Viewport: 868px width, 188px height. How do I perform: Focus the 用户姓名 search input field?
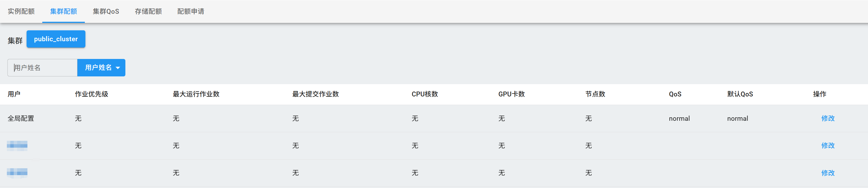(x=43, y=68)
